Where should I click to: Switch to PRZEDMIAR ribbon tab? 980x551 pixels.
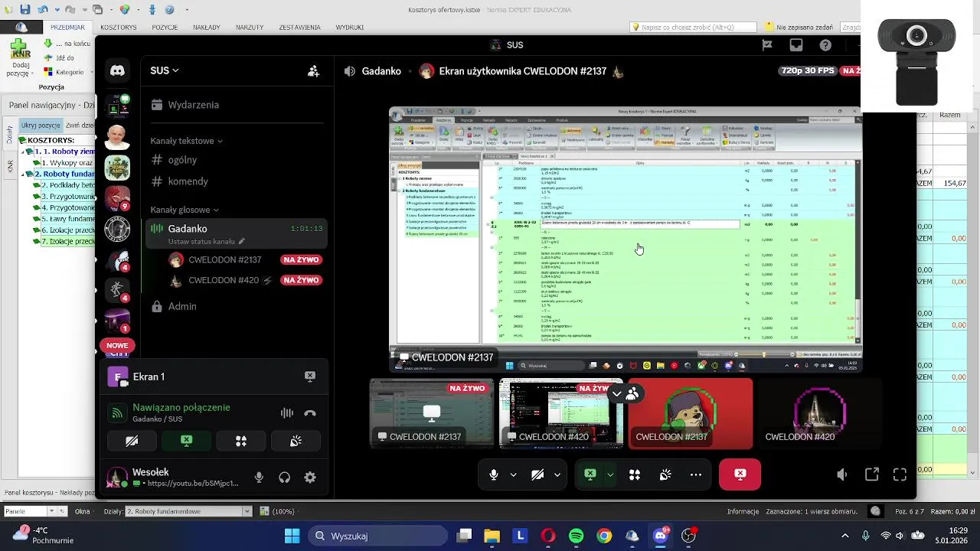point(67,28)
